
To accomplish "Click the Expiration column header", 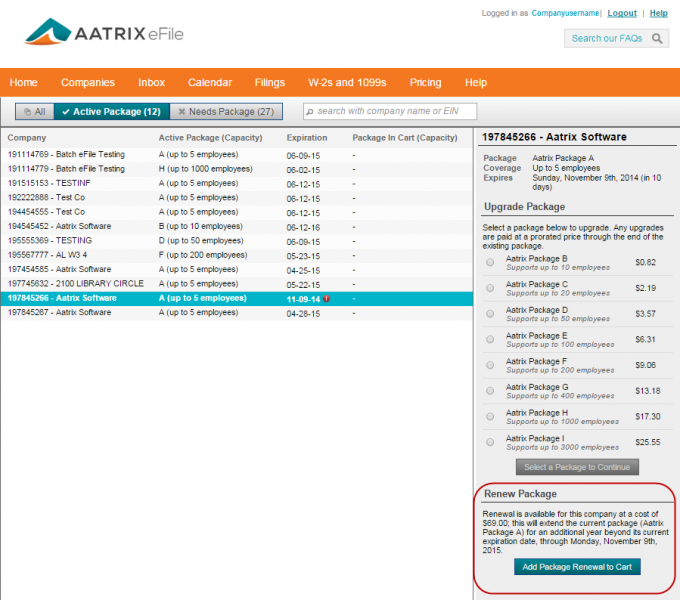I will pos(307,138).
